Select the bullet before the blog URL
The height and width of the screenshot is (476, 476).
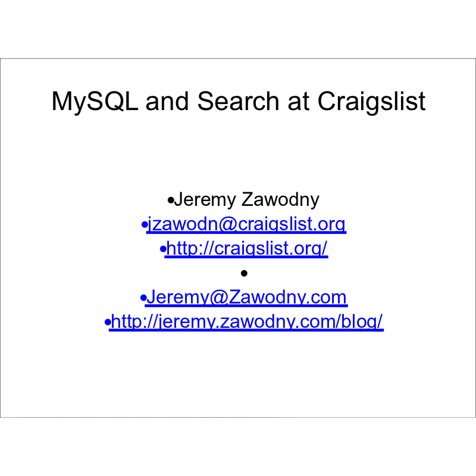[x=107, y=322]
